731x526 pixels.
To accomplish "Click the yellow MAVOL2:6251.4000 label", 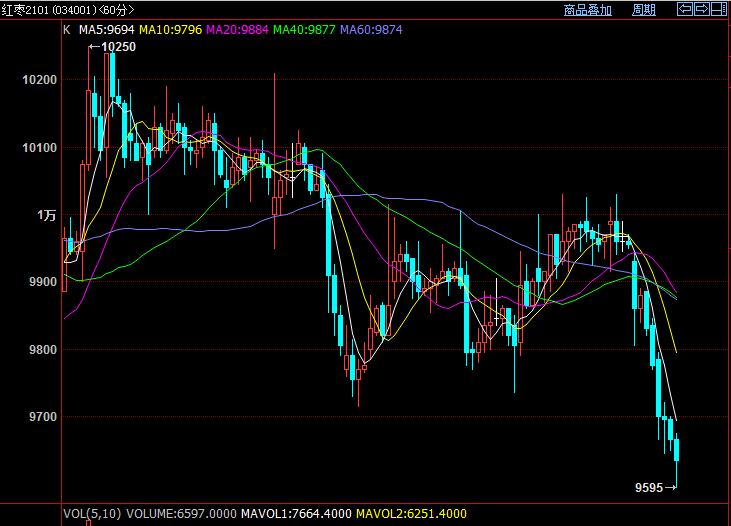I will click(410, 514).
